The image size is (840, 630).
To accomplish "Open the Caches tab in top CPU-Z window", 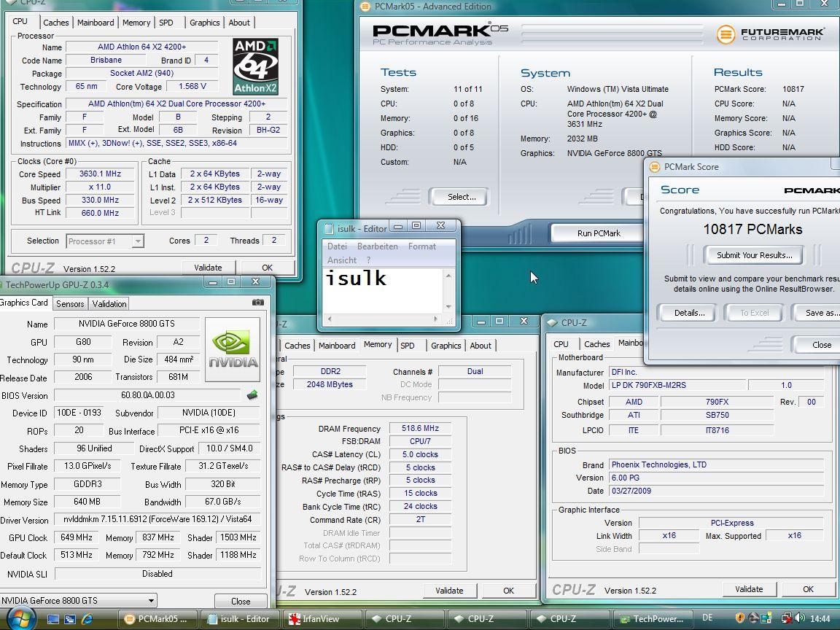I will (x=55, y=23).
